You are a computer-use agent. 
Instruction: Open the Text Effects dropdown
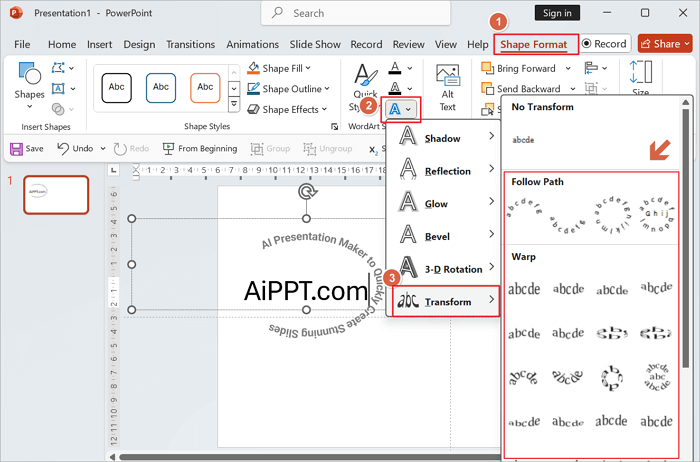tap(400, 109)
